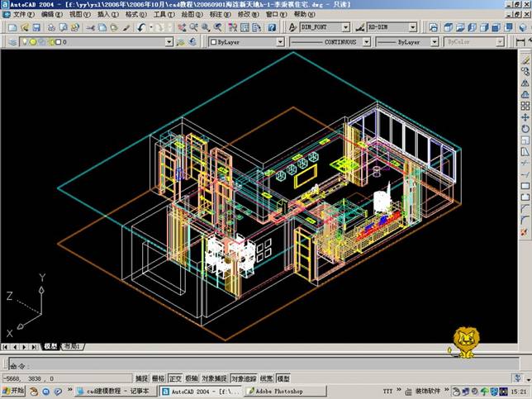The height and width of the screenshot is (399, 532).
Task: Switch to Adobe Photoshop taskbar button
Action: point(277,391)
